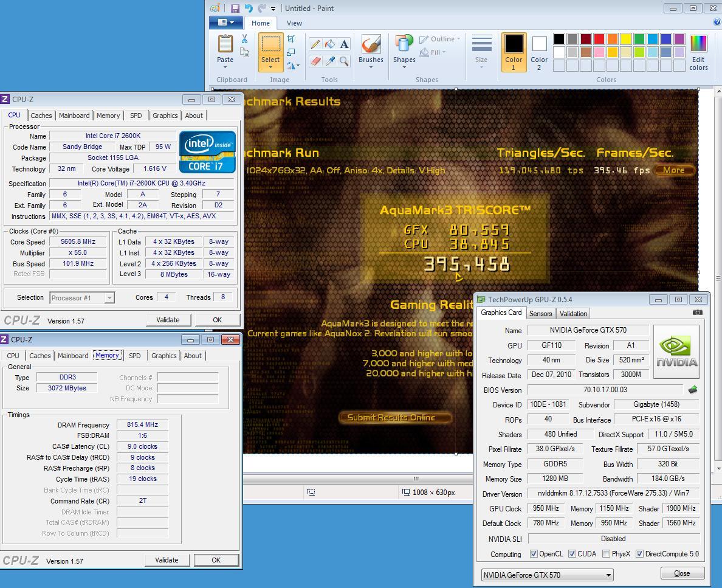Toggle the PhysX checkbox in GPU-Z
The width and height of the screenshot is (722, 588).
coord(607,554)
